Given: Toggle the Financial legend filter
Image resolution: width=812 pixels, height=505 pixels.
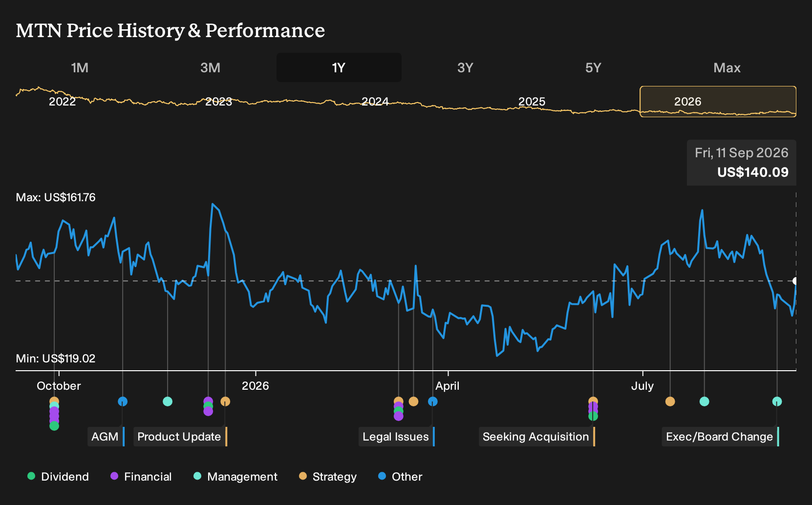Looking at the screenshot, I should [x=141, y=477].
